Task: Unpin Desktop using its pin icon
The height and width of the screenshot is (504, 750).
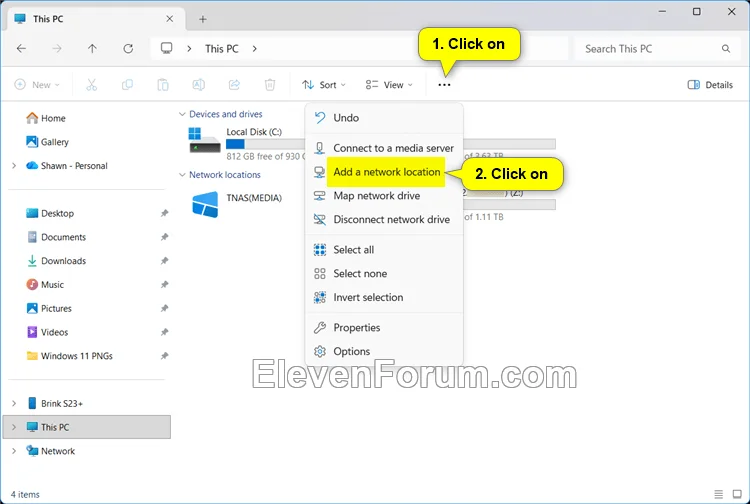Action: coord(164,213)
